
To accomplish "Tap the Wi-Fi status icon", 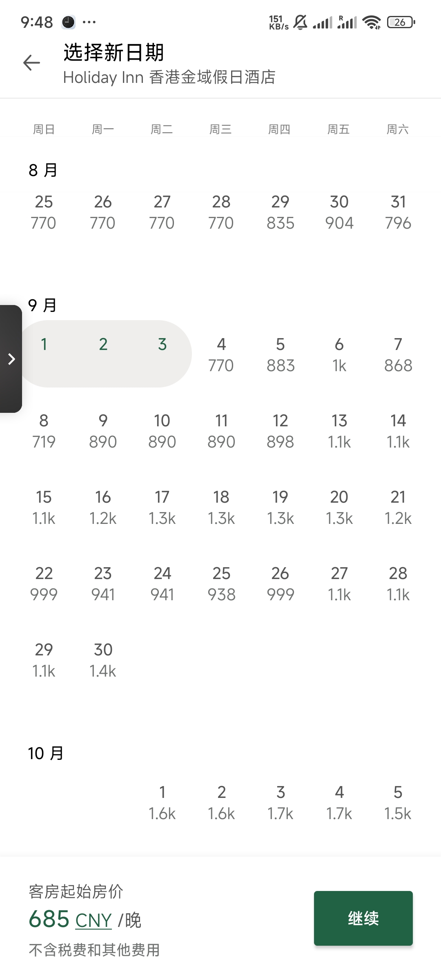I will coord(372,22).
